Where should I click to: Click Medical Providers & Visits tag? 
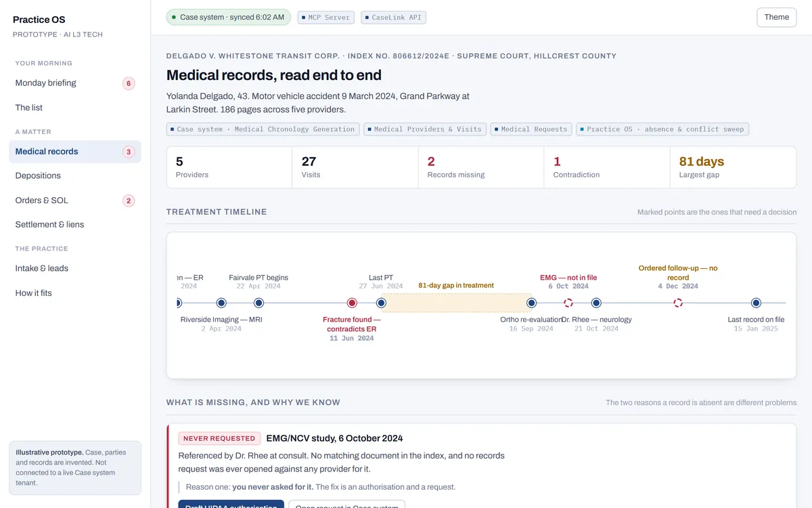point(424,129)
